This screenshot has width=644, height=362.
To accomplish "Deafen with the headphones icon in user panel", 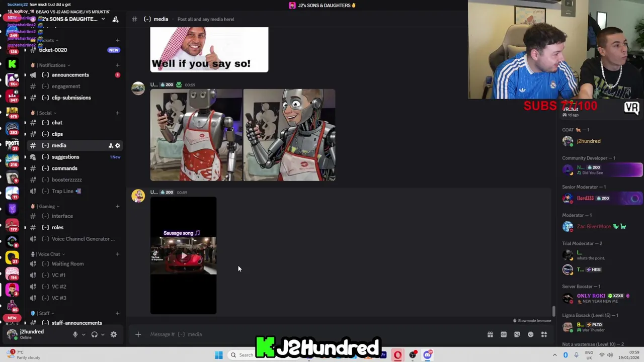I will [x=94, y=334].
